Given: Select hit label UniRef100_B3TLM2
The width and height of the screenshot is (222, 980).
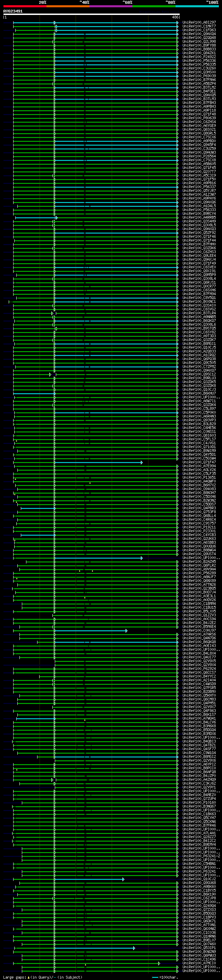Looking at the screenshot, I should [x=199, y=88].
